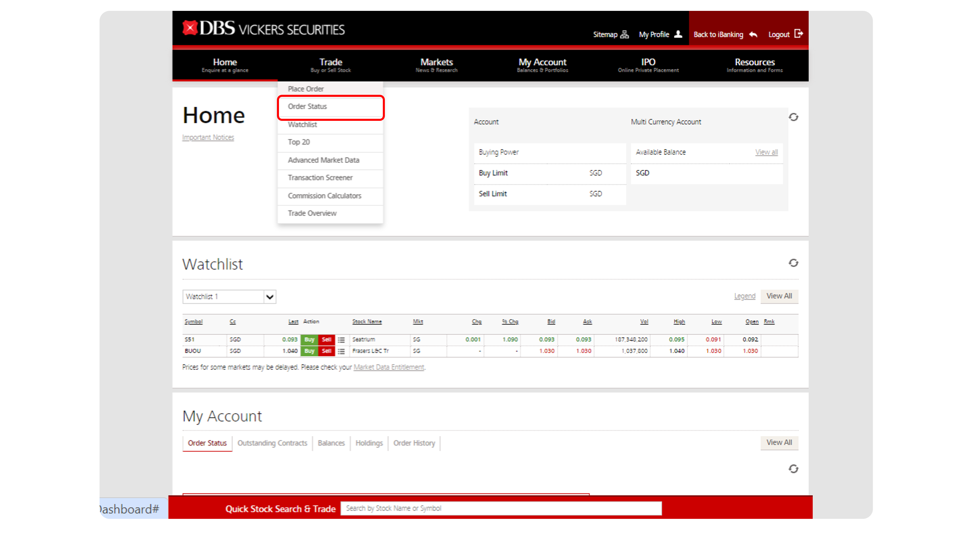The height and width of the screenshot is (560, 972).
Task: Click Seatrium stock name
Action: pos(363,340)
